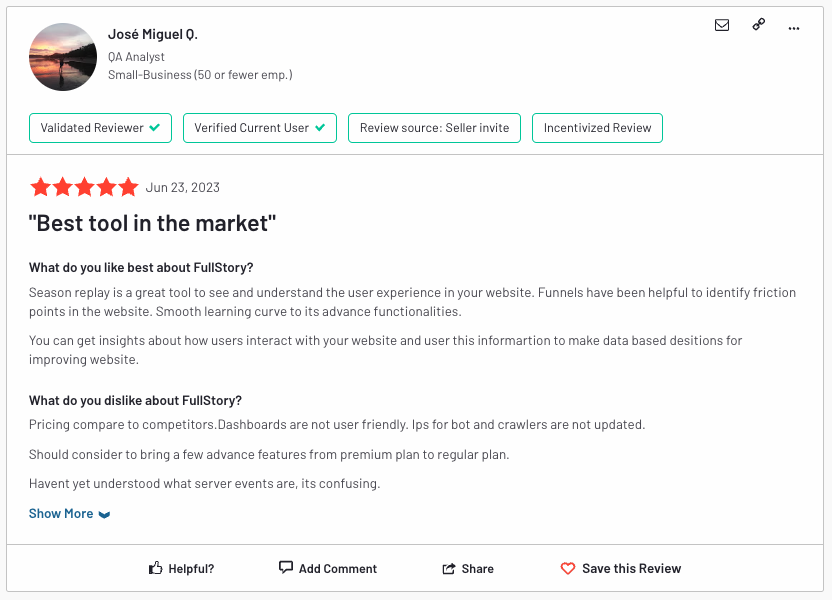Viewport: 832px width, 600px height.
Task: Click the speech bubble comment icon
Action: tap(285, 568)
